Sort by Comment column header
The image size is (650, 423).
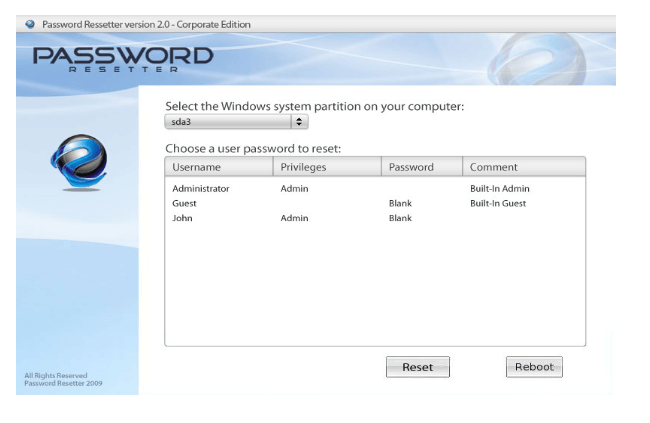point(524,167)
